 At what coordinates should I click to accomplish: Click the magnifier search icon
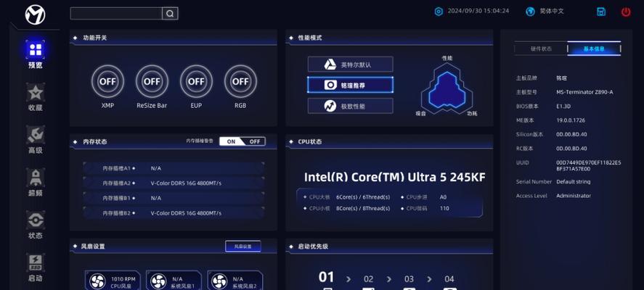(170, 14)
